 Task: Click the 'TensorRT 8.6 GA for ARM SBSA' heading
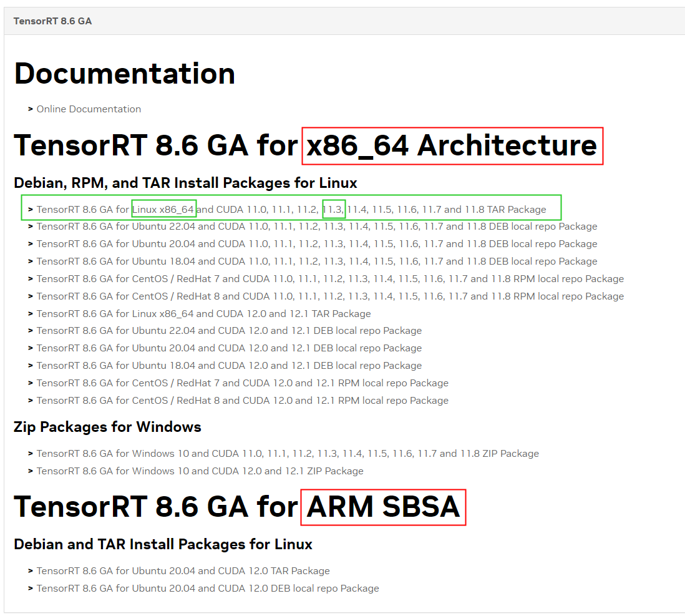(237, 507)
